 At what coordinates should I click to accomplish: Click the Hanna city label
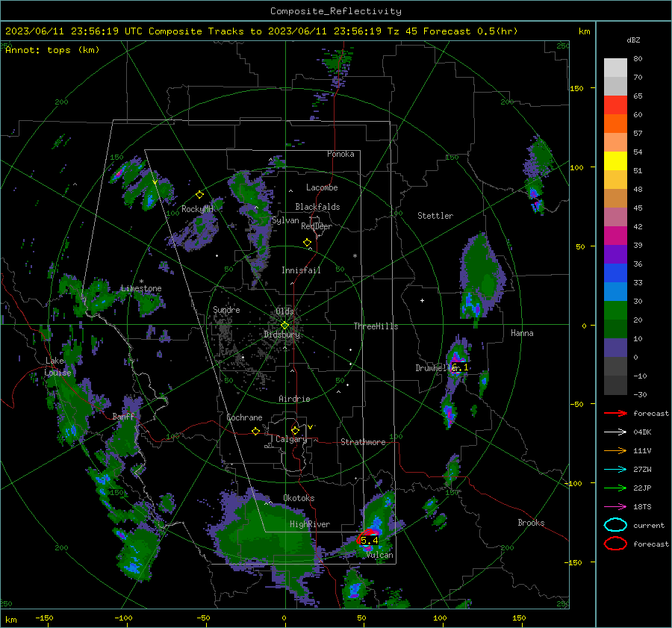[x=522, y=333]
